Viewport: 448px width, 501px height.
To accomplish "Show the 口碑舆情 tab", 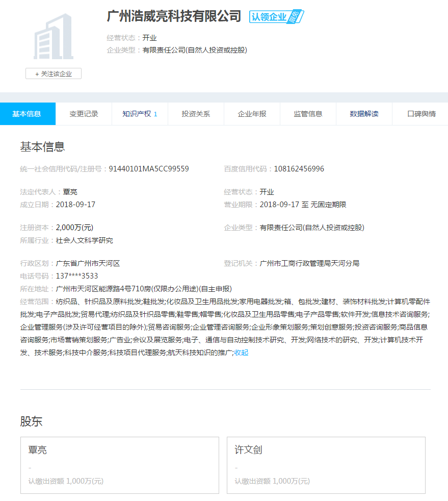I will [421, 114].
